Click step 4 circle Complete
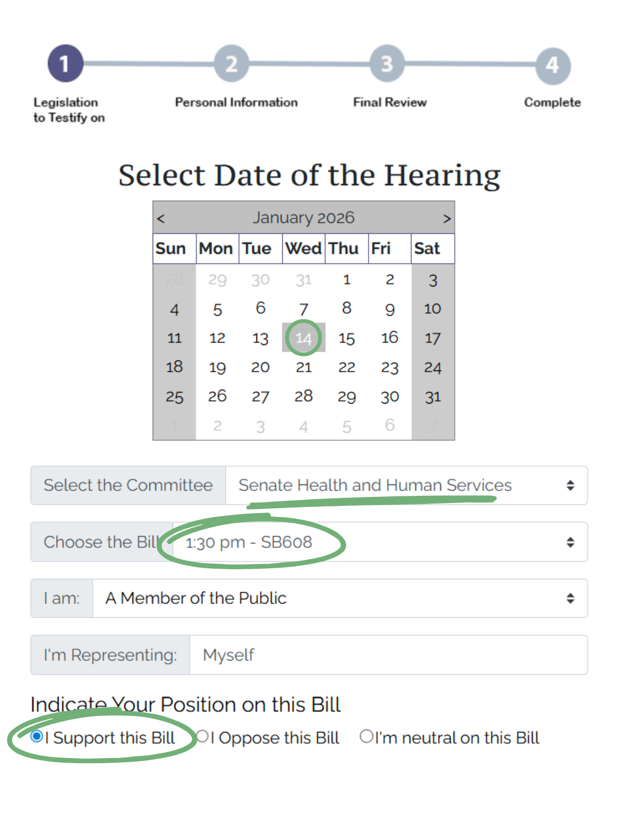Screen dimensions: 626x840 [x=553, y=65]
